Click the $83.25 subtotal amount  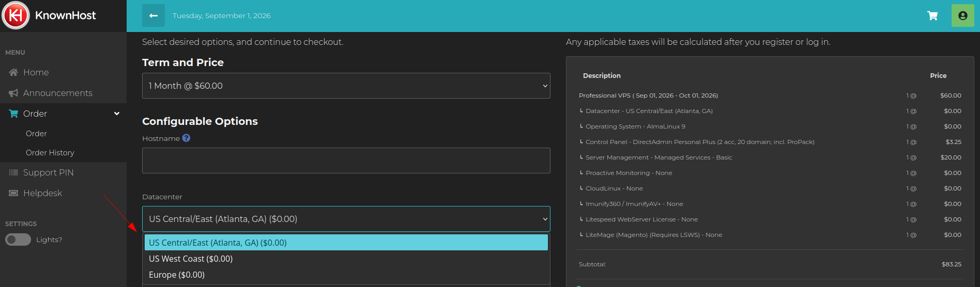tap(952, 264)
